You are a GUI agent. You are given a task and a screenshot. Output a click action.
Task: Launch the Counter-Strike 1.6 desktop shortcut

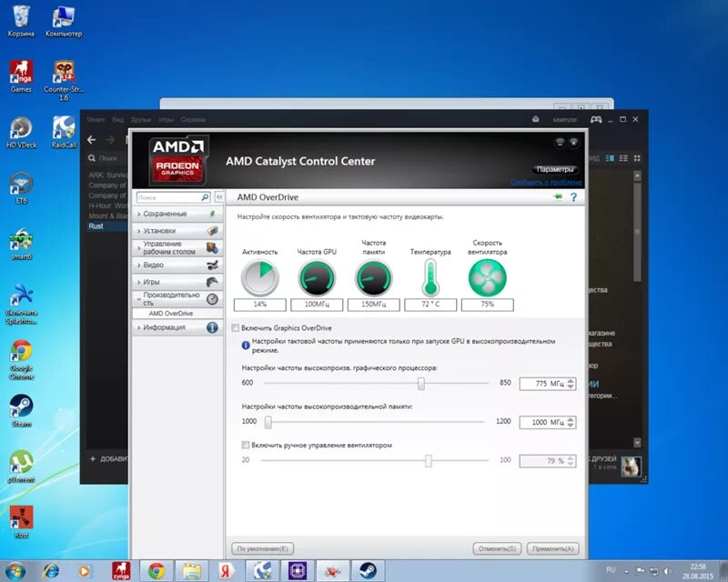coord(64,80)
